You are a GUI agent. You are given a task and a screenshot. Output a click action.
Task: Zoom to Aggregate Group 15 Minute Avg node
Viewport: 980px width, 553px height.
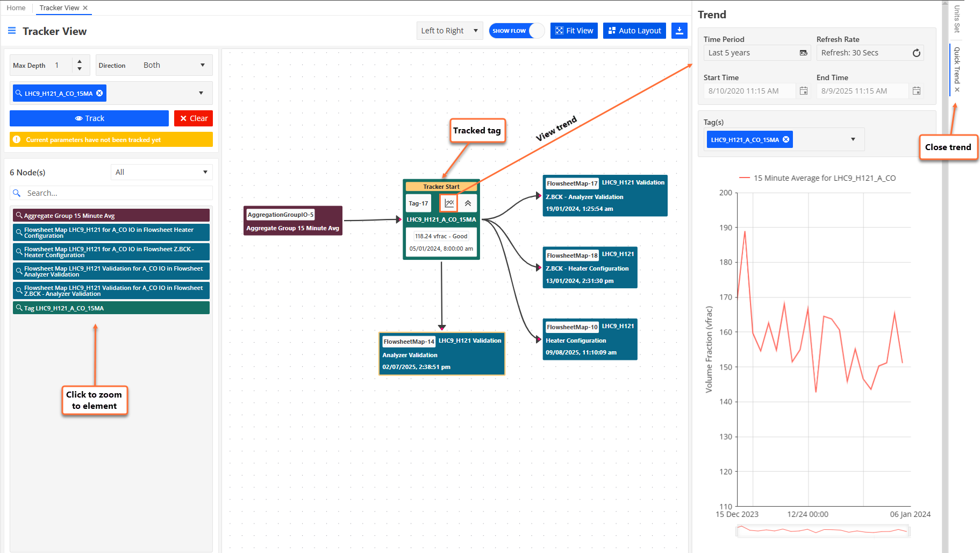[111, 215]
